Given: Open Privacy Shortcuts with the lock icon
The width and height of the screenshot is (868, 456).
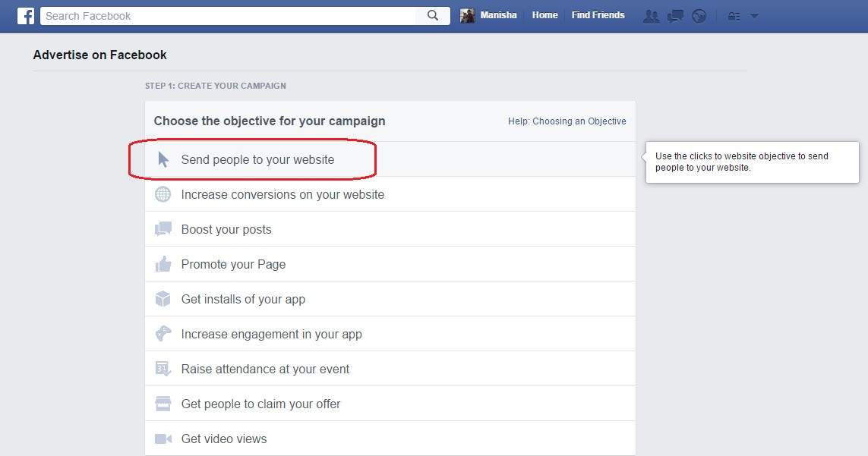Looking at the screenshot, I should pyautogui.click(x=733, y=15).
